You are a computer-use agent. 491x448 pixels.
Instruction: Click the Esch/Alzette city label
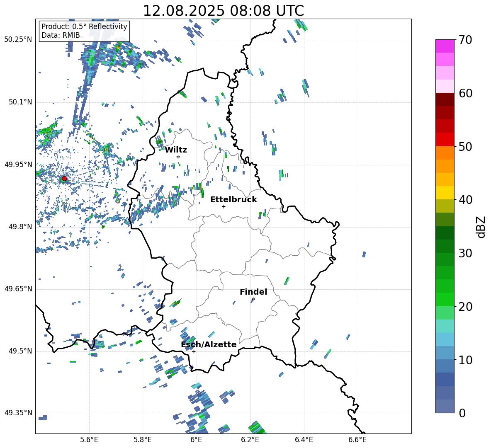(209, 344)
